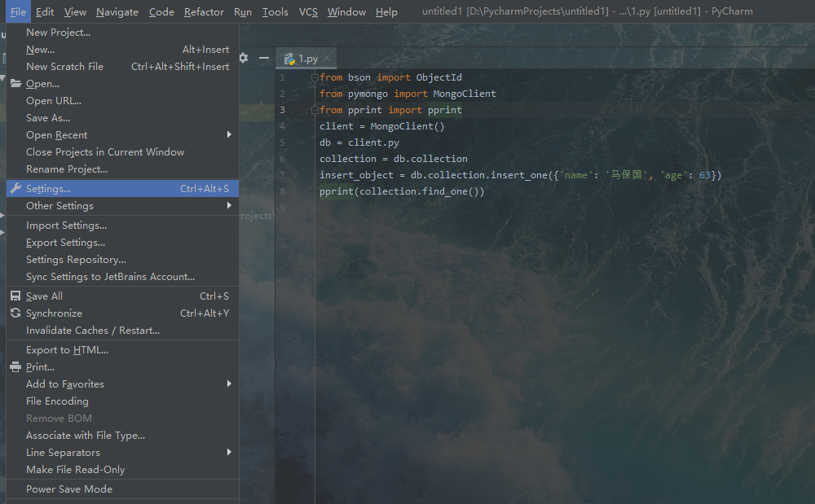
Task: Open the Navigate menu
Action: pyautogui.click(x=117, y=11)
